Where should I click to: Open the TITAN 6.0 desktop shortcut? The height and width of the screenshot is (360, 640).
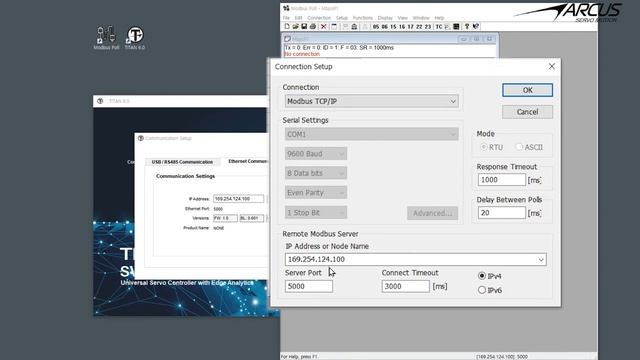(135, 38)
